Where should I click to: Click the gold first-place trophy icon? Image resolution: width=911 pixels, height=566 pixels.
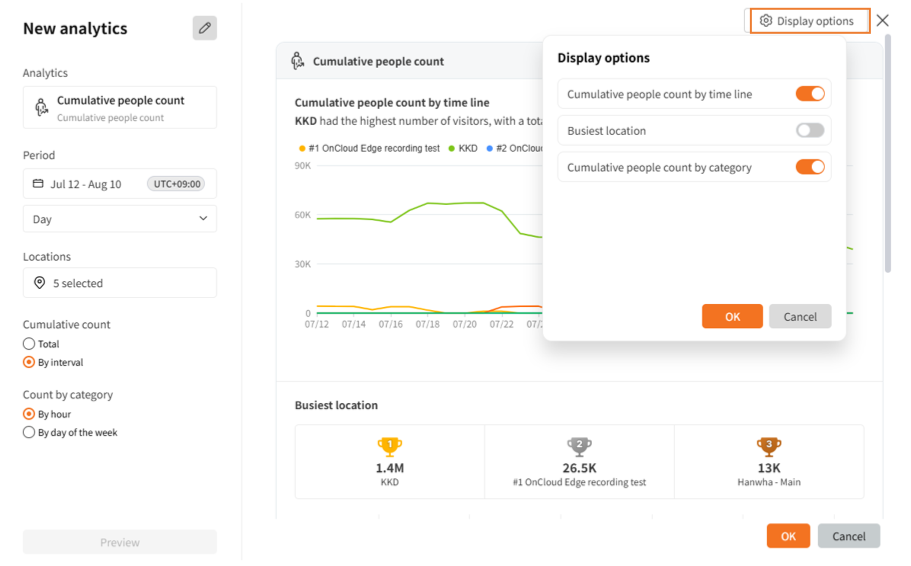389,446
